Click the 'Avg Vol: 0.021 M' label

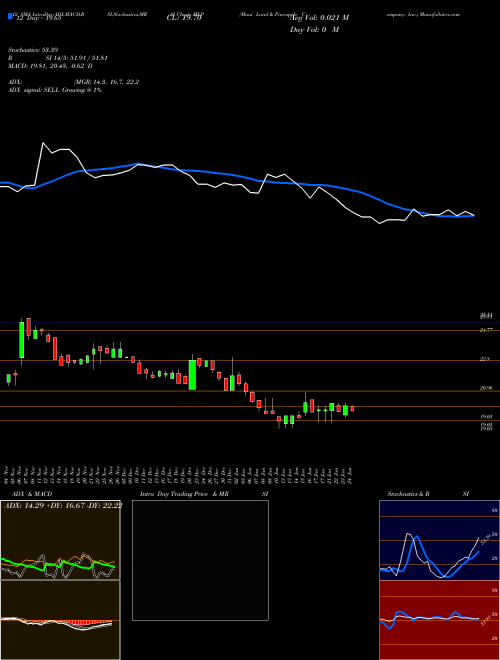point(319,18)
